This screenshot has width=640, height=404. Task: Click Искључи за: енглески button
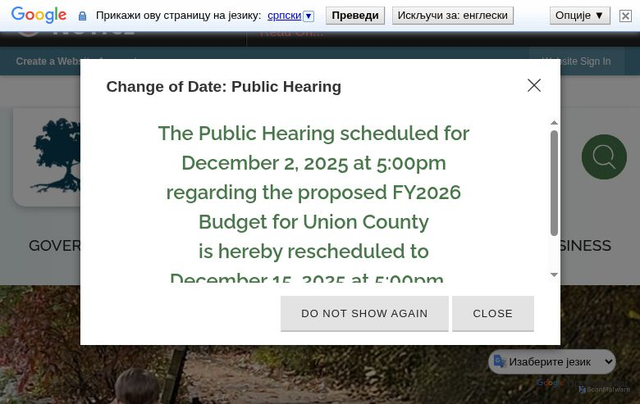tap(453, 16)
